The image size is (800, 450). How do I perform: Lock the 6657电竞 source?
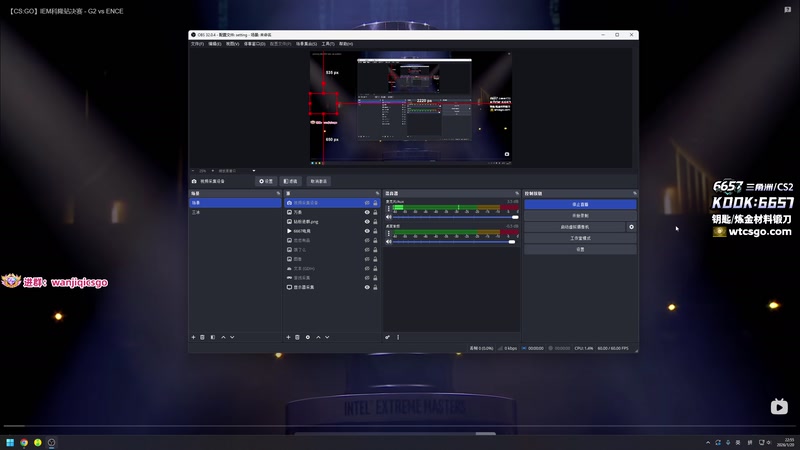375,231
